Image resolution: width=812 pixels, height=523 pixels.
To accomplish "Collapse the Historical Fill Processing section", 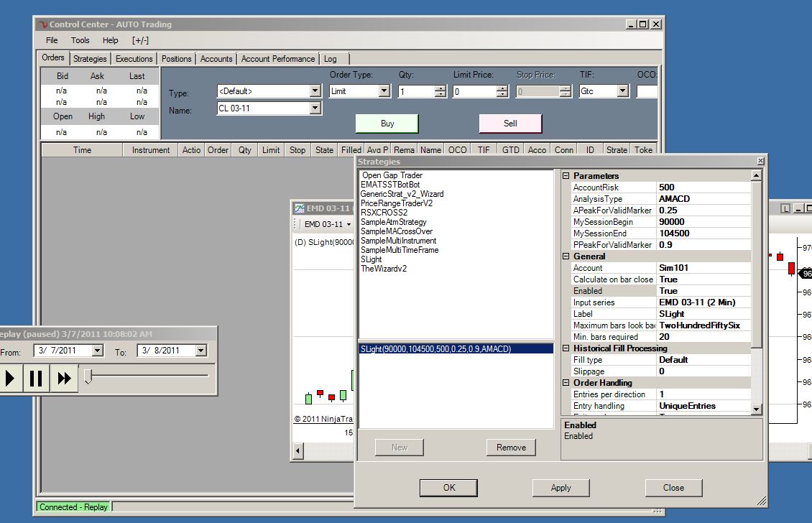I will pos(566,348).
